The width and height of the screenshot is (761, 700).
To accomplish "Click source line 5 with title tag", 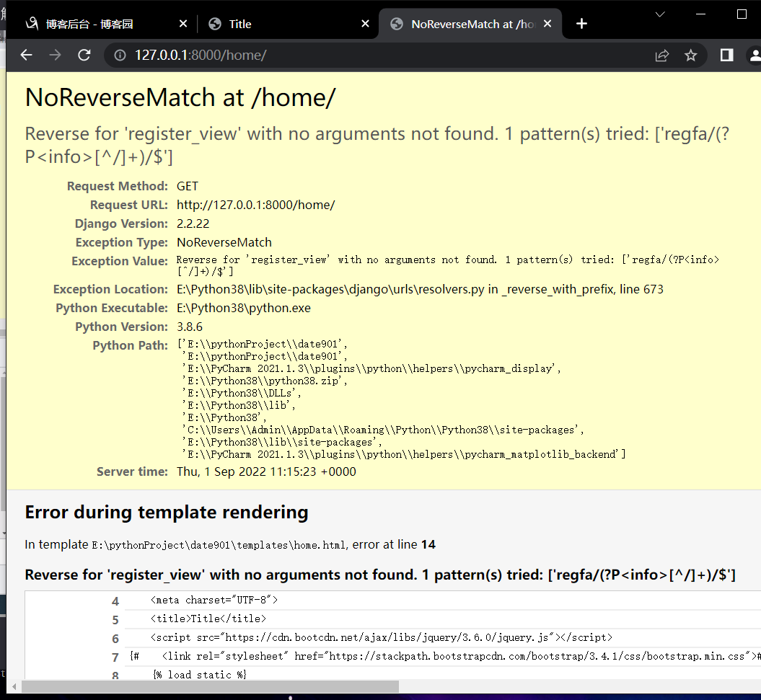I will [x=208, y=619].
